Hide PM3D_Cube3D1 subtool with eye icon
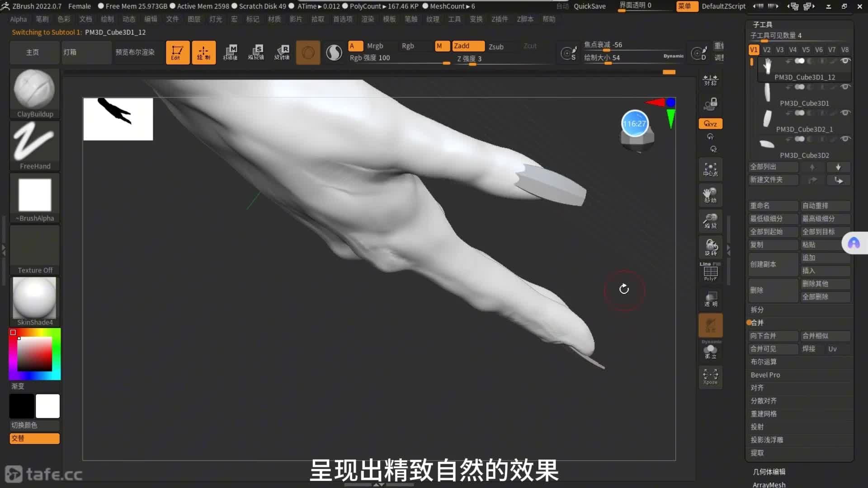 (845, 87)
